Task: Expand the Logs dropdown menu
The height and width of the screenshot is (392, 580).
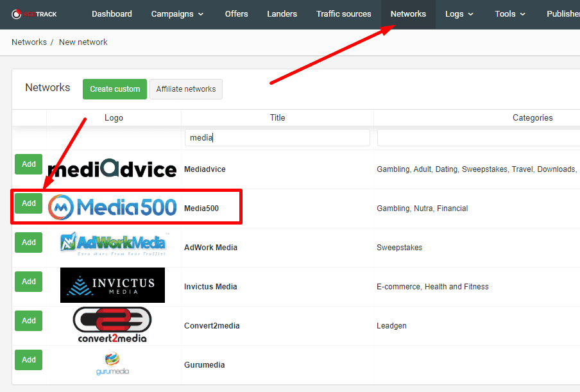Action: click(x=459, y=14)
